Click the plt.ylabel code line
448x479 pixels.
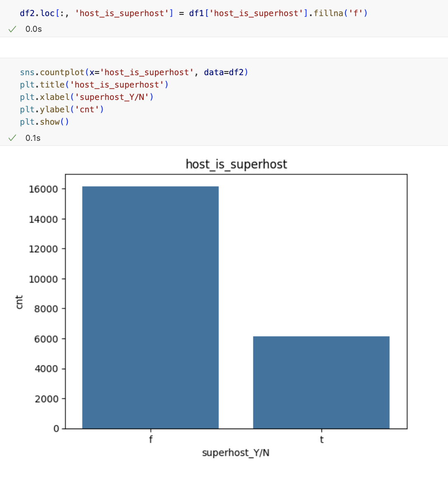62,109
